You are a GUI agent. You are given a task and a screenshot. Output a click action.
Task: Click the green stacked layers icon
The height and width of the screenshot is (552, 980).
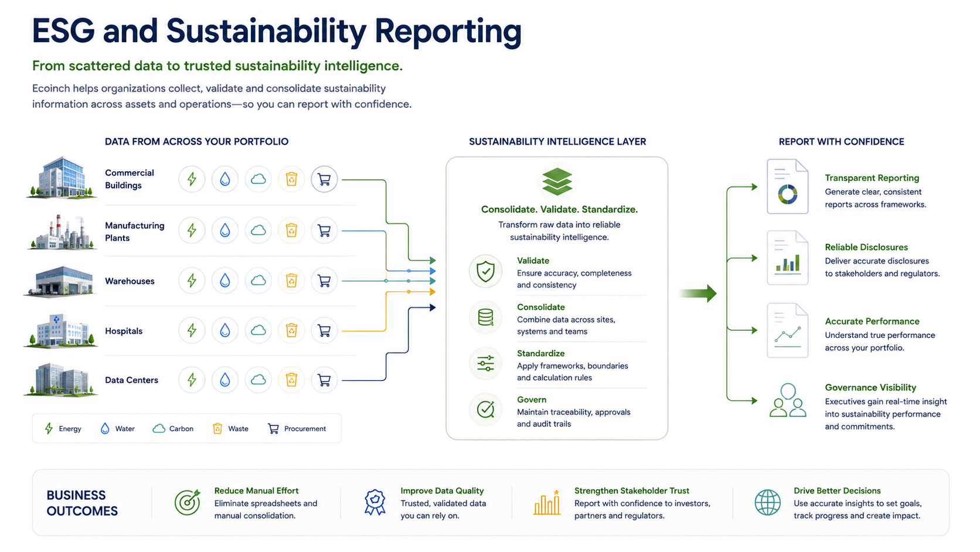pyautogui.click(x=557, y=182)
